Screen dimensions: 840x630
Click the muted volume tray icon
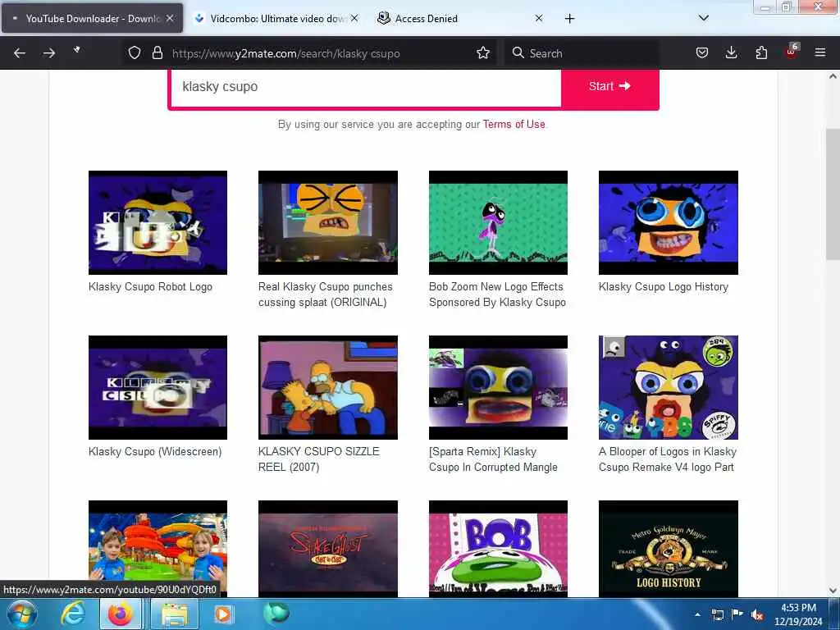pos(757,615)
